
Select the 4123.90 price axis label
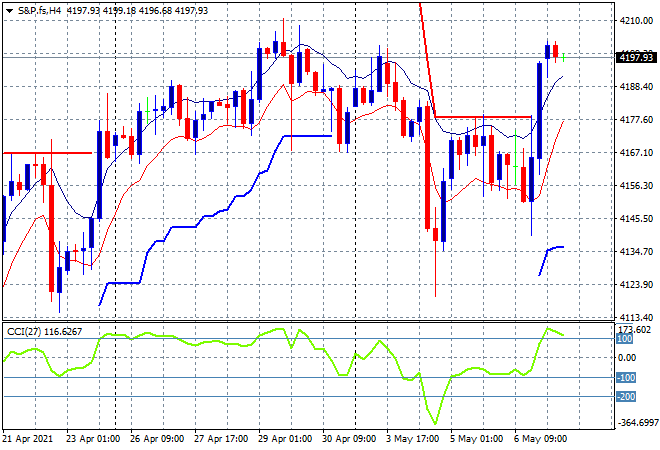pyautogui.click(x=636, y=285)
